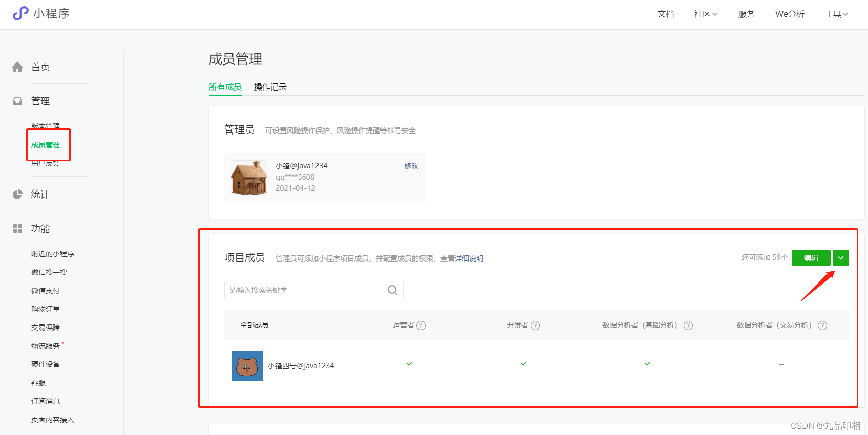Viewport: 868px width, 435px height.
Task: Select 版本管理 in sidebar
Action: click(46, 126)
